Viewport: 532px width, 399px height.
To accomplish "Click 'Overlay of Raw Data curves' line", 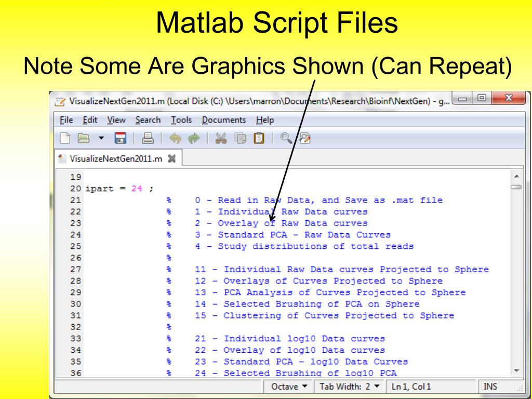I will click(281, 223).
